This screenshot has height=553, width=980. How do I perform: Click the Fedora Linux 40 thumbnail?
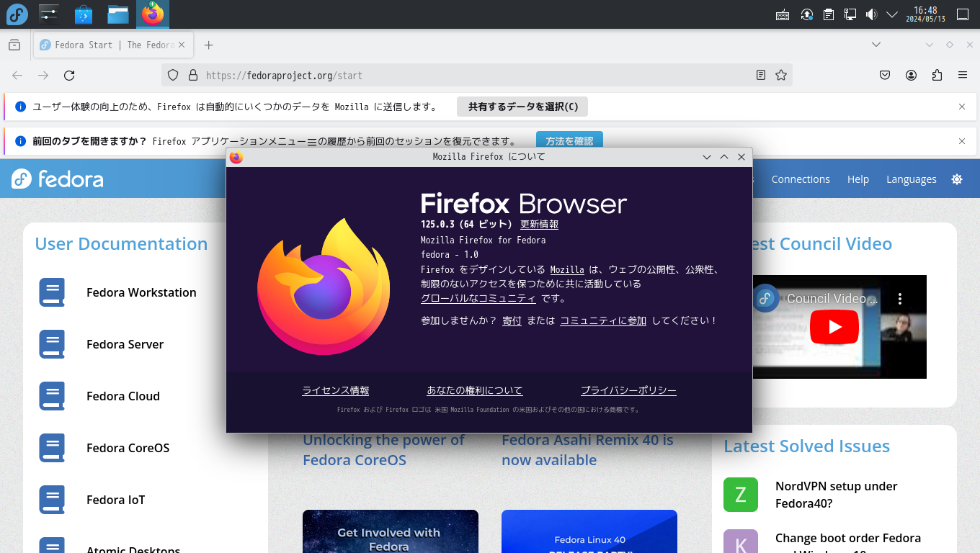589,531
